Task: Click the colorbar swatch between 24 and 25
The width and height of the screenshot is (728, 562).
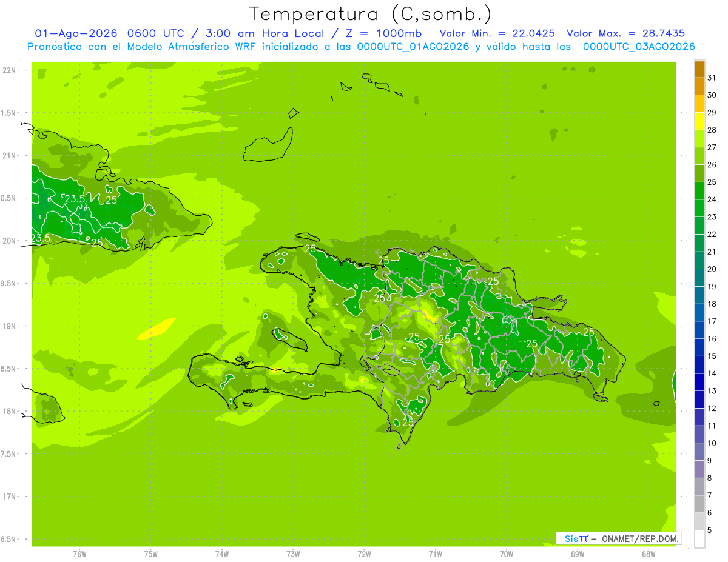Action: point(699,191)
